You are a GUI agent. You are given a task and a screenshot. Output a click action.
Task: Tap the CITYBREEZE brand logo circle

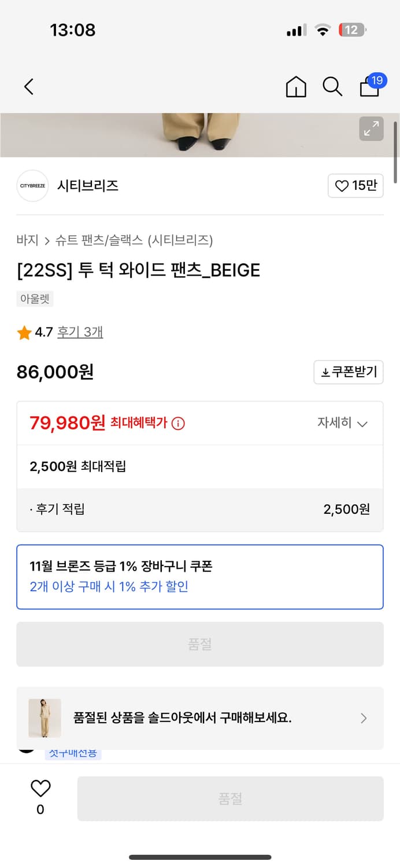(x=32, y=186)
